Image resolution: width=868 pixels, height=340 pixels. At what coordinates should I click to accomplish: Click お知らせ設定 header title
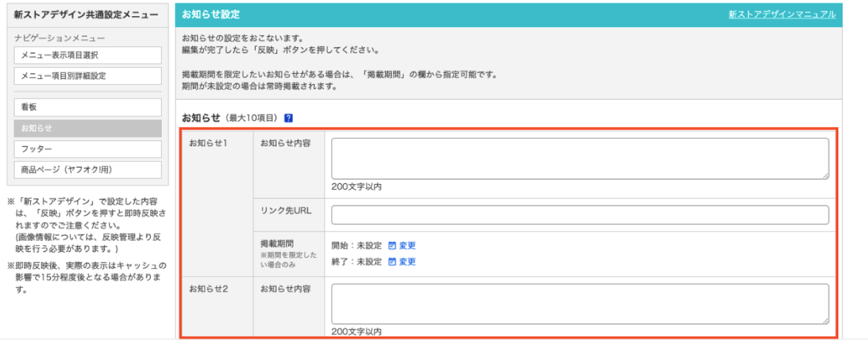tap(211, 14)
